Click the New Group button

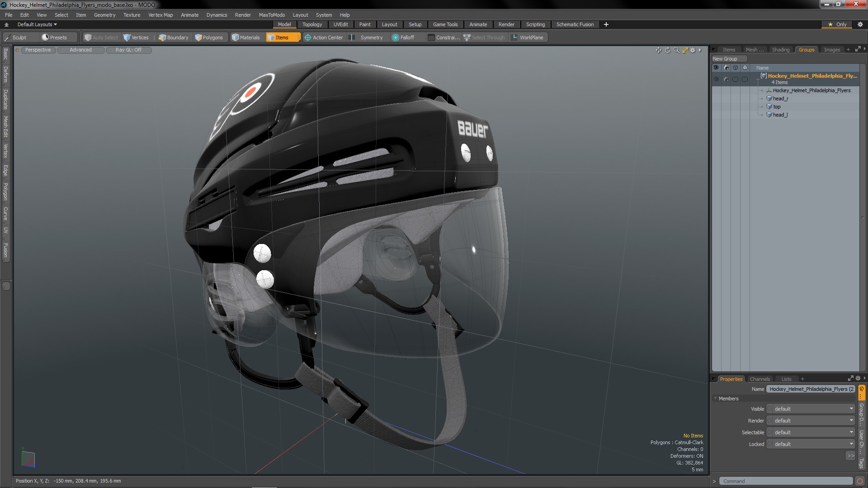(729, 59)
